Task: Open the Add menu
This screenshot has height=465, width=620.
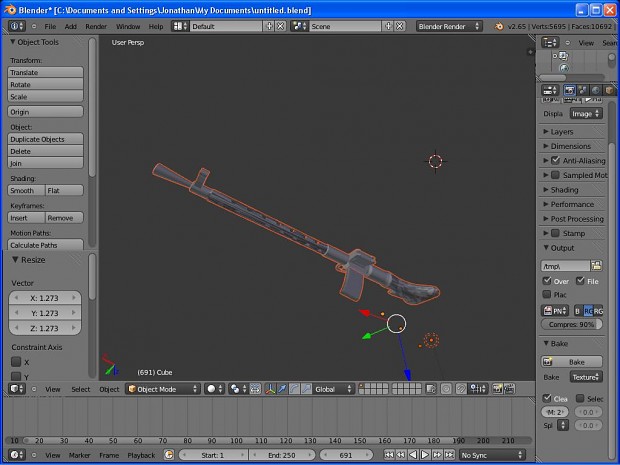Action: pos(70,26)
